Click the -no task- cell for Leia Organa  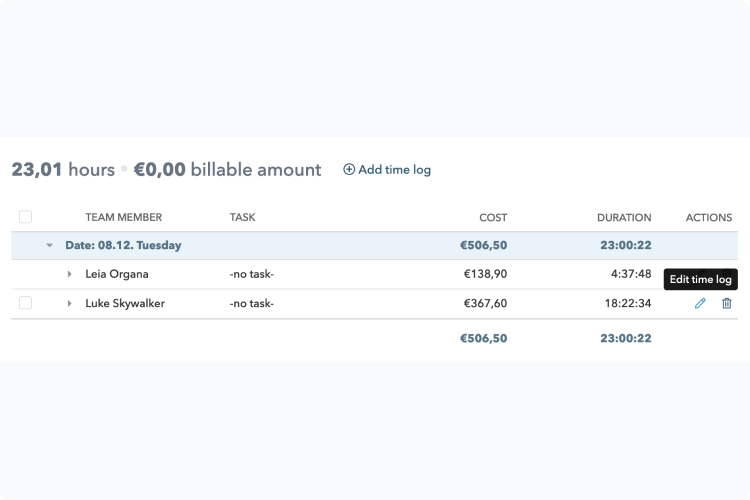tap(252, 274)
